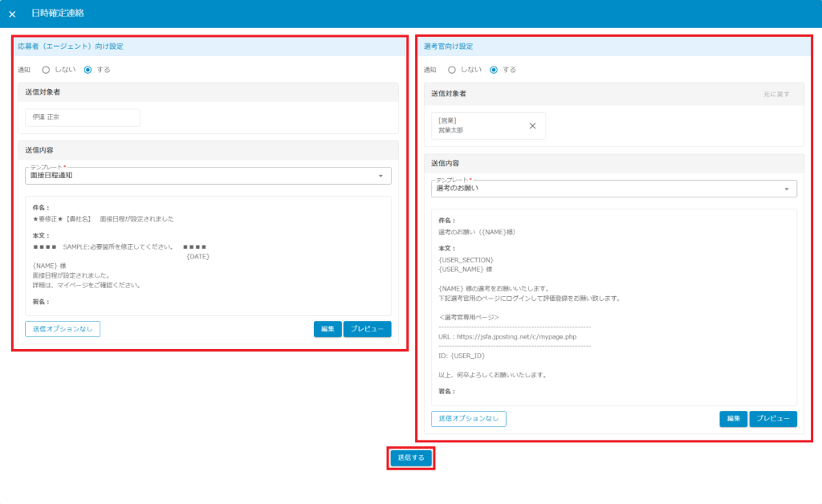Click 送信する to send notifications
Viewport: 822px width, 504px height.
coord(411,457)
